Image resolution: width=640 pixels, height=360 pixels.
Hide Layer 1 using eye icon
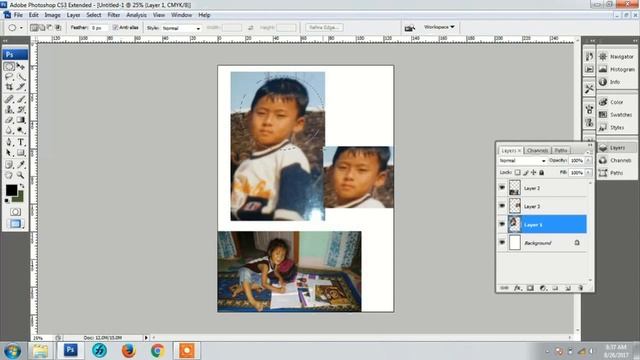502,224
